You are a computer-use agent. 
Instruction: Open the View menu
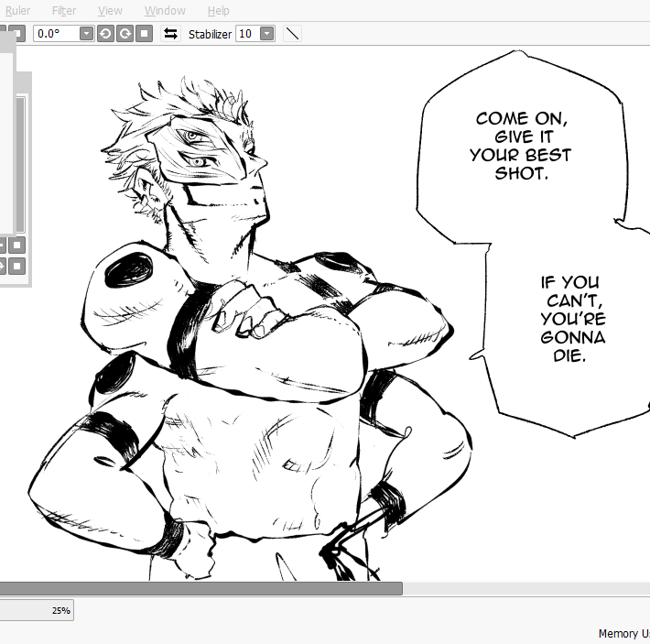click(110, 11)
